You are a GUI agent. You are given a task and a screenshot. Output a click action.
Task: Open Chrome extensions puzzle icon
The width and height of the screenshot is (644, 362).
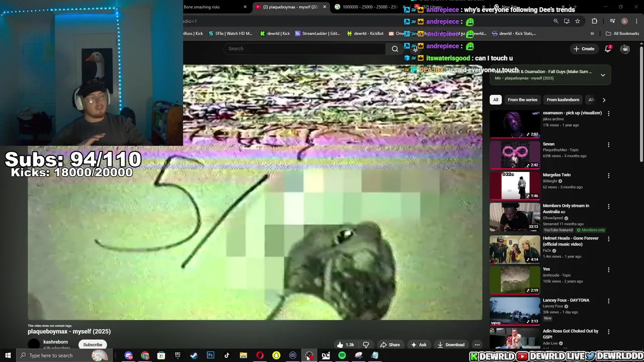(x=595, y=21)
